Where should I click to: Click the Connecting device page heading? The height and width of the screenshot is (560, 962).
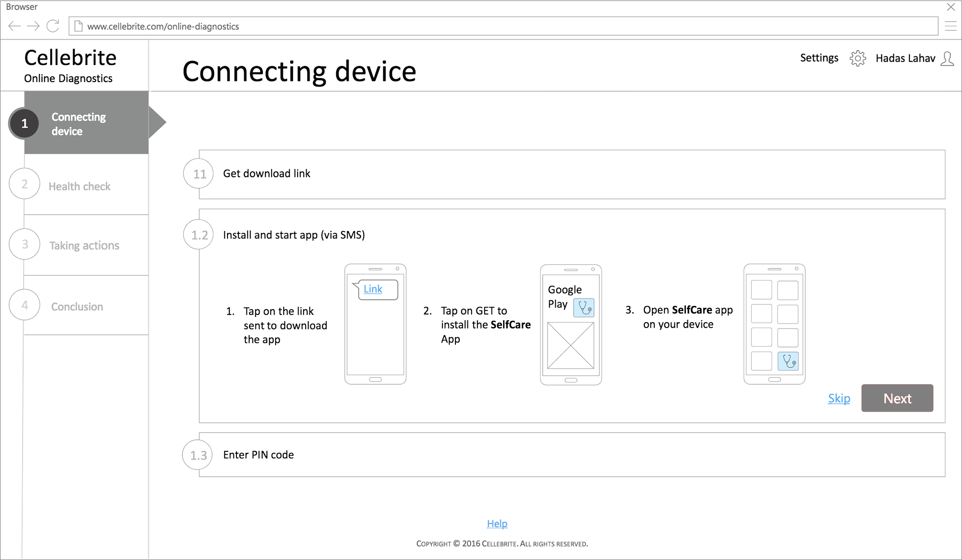(x=299, y=71)
